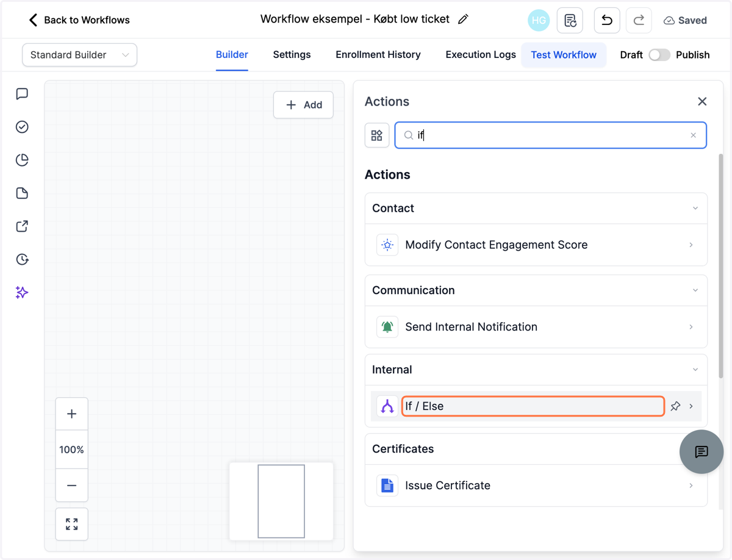Open AI sparkle icon in sidebar
The image size is (732, 560).
tap(22, 293)
